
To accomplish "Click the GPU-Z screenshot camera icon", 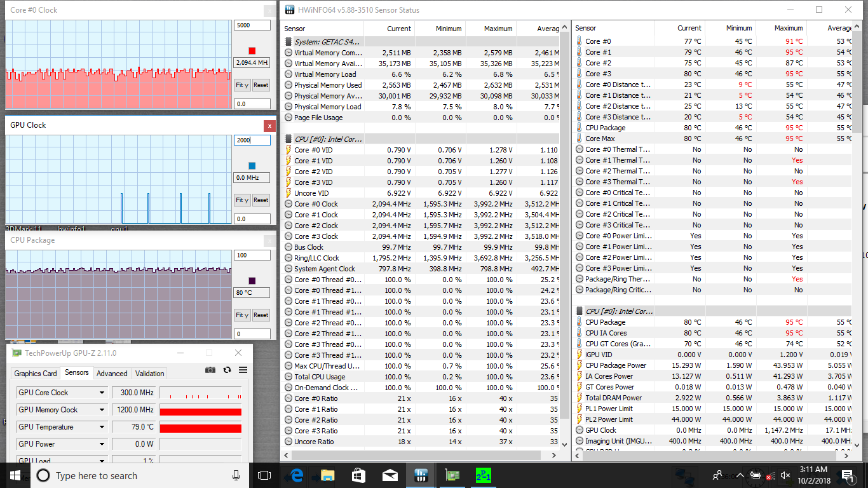I will (x=210, y=370).
